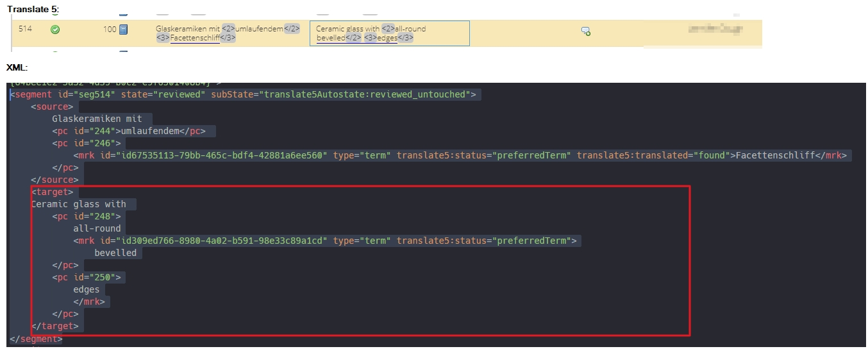Select segment number 514

click(x=25, y=29)
